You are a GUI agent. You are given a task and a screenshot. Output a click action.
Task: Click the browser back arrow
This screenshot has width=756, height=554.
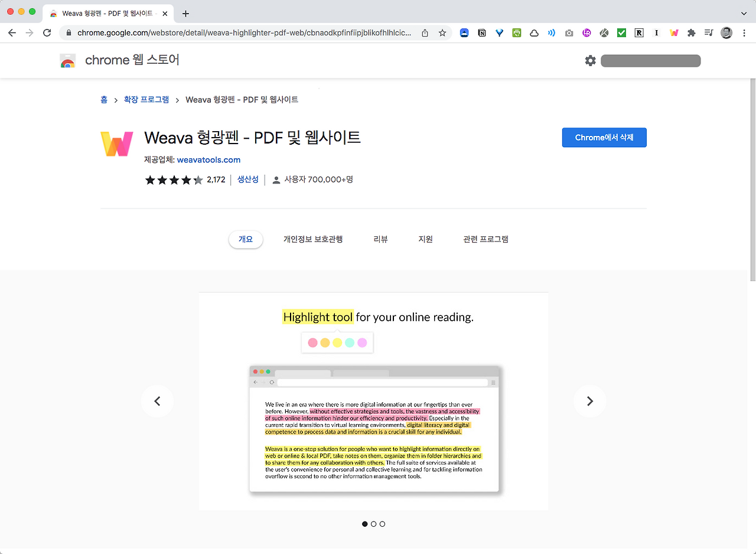click(12, 33)
